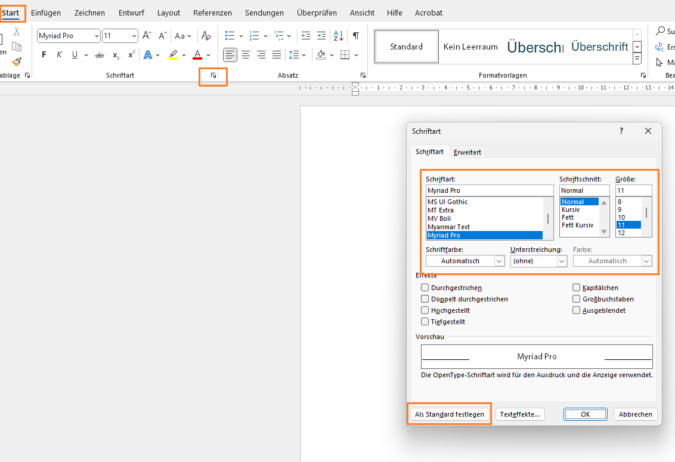Viewport: 675px width, 462px height.
Task: Center-align the paragraph text
Action: 246,55
